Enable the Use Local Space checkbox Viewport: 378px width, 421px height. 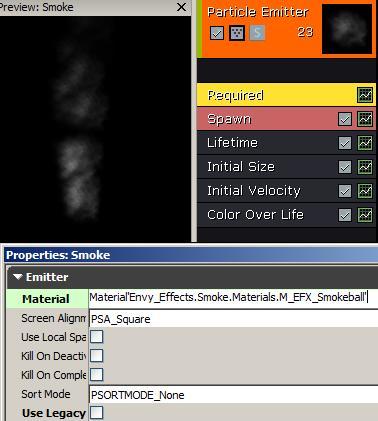(97, 337)
